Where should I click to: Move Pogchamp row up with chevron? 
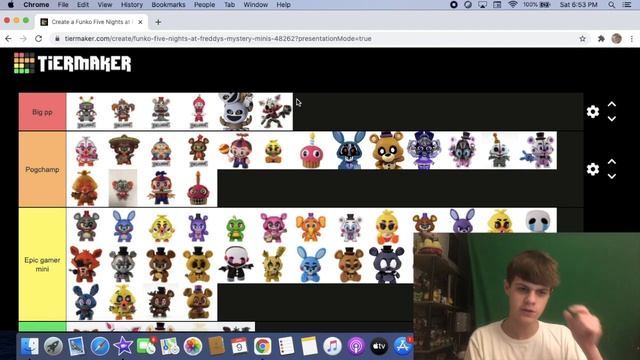pos(611,162)
